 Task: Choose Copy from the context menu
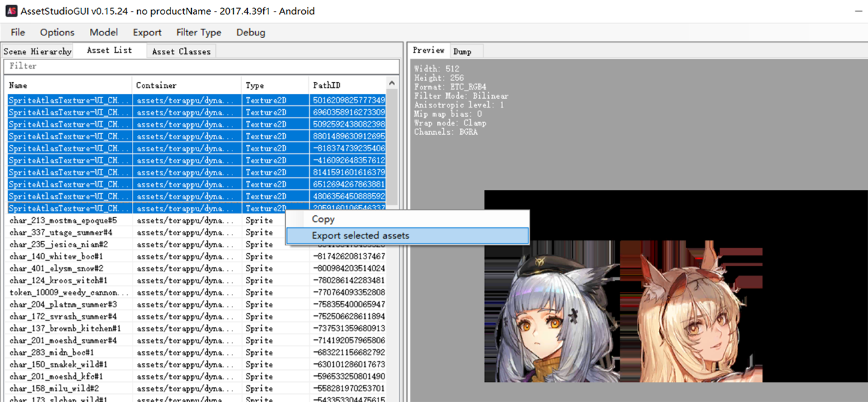click(323, 219)
